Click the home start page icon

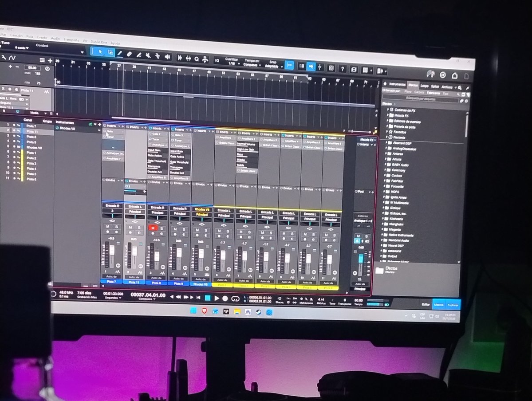coord(455,75)
